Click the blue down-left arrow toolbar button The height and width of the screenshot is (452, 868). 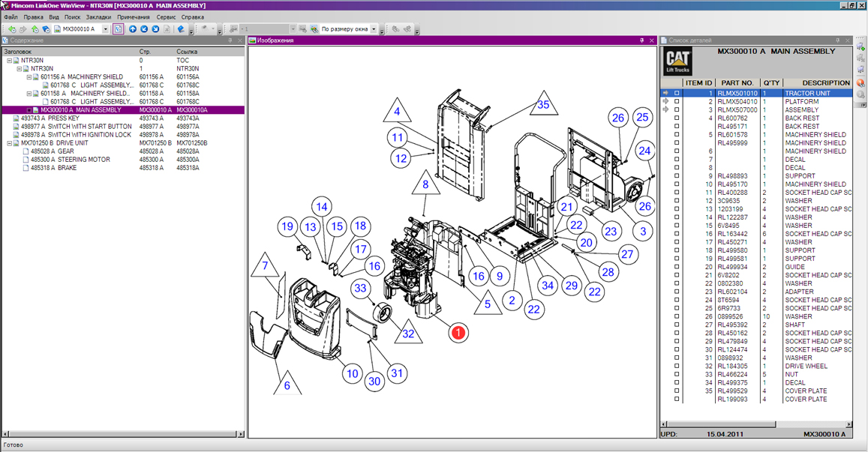click(x=144, y=29)
